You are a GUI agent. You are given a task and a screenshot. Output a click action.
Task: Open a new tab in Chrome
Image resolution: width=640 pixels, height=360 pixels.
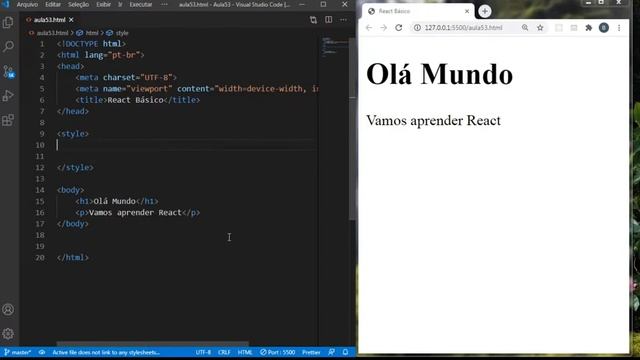[484, 11]
